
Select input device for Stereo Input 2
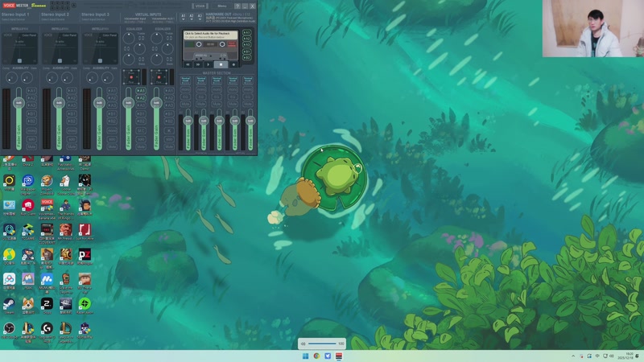[55, 19]
